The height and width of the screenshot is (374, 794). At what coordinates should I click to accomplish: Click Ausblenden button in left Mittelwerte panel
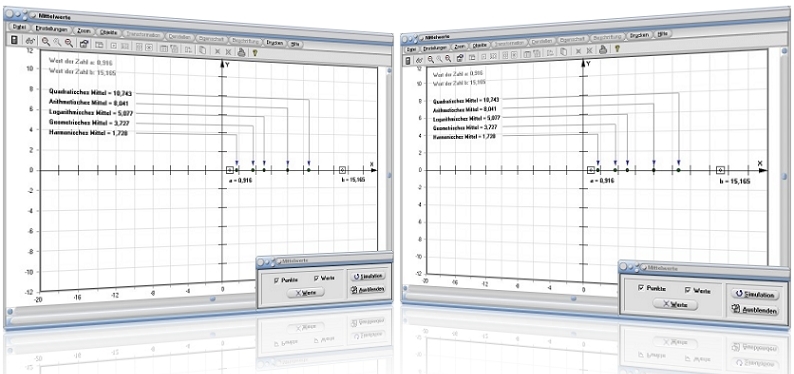pyautogui.click(x=368, y=290)
